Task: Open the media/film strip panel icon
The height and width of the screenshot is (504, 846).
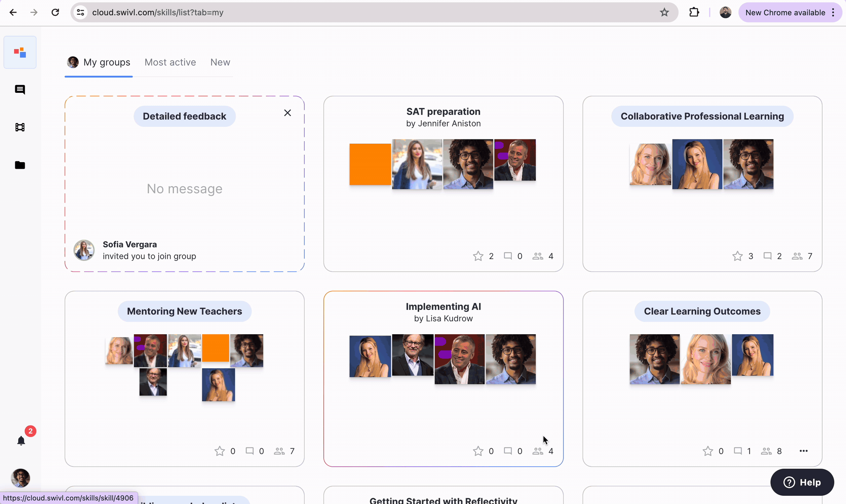Action: [x=20, y=127]
